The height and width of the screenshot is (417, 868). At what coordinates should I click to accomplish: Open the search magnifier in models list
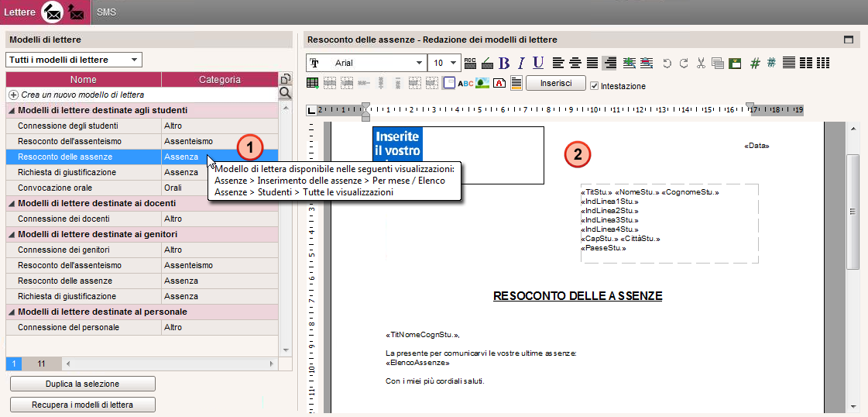tap(285, 92)
